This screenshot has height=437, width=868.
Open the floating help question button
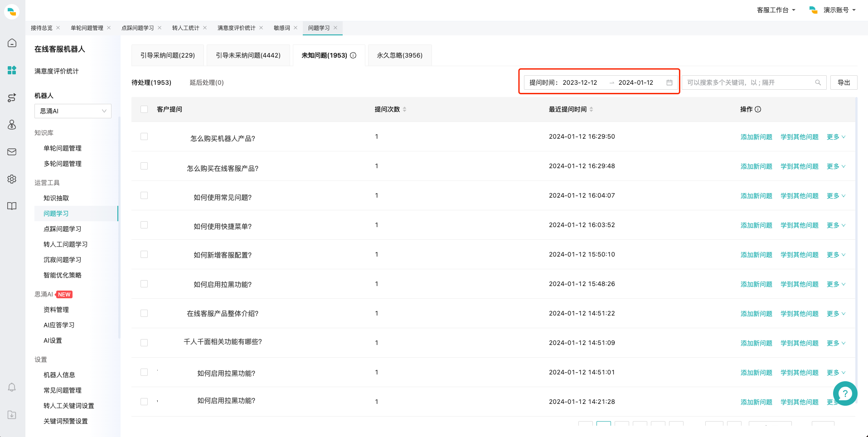(x=845, y=393)
